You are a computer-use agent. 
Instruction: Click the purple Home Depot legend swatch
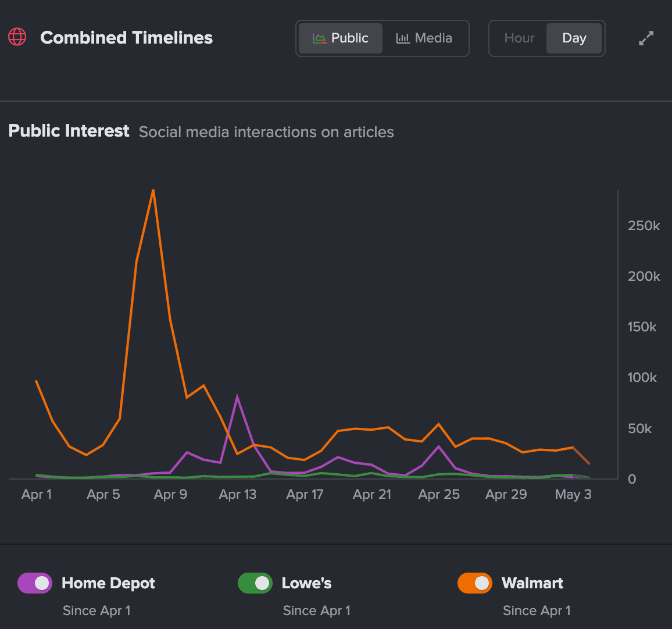(x=34, y=583)
